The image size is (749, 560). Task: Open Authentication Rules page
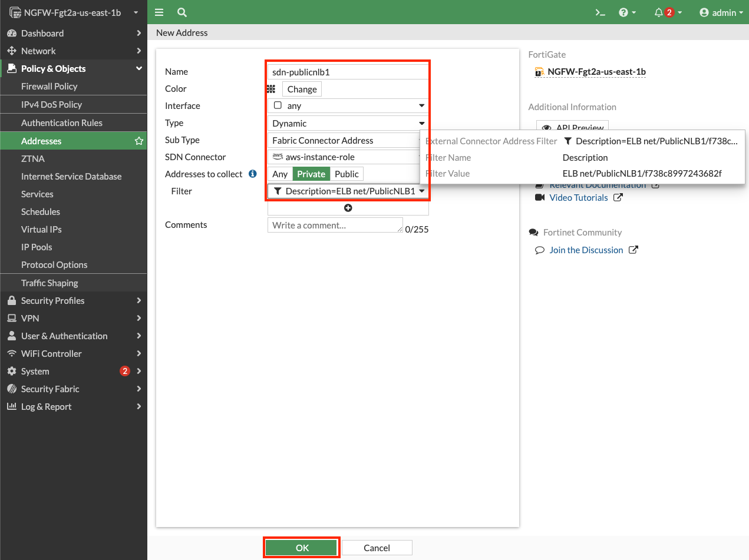click(x=62, y=122)
